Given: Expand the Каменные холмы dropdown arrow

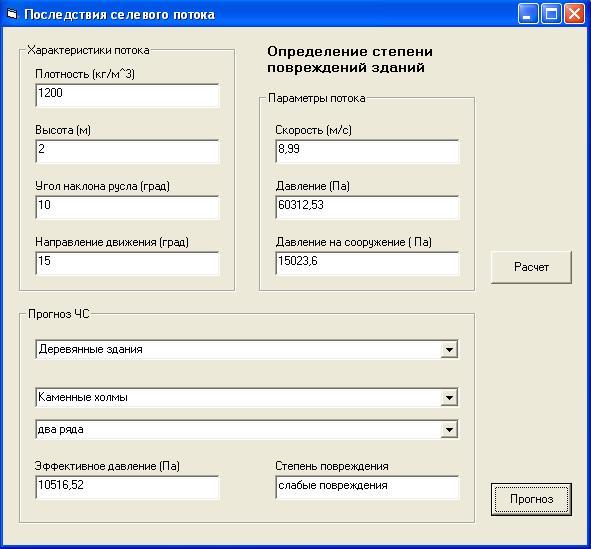Looking at the screenshot, I should click(449, 397).
